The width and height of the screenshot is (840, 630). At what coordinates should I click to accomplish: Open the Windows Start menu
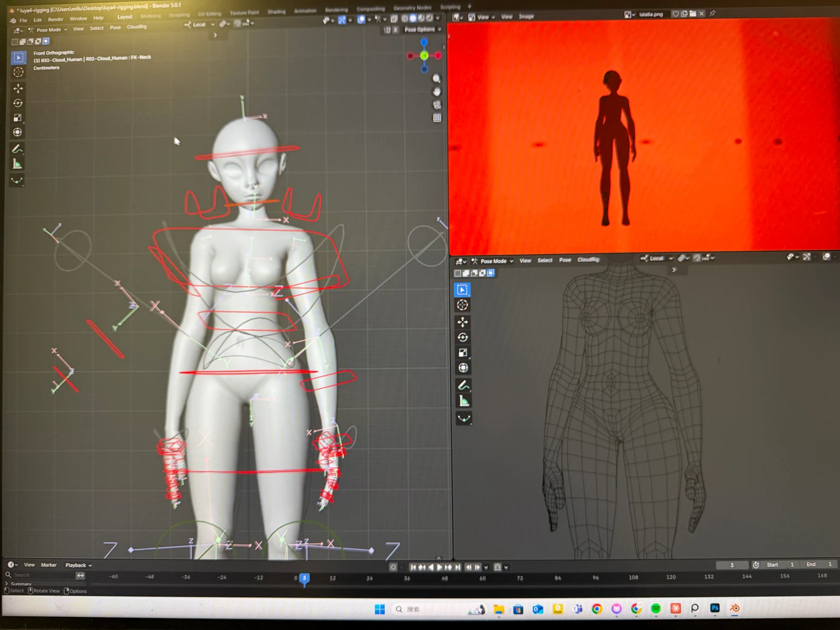[380, 609]
